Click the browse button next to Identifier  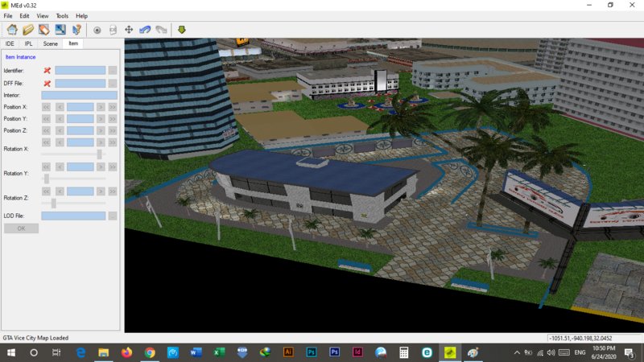113,71
